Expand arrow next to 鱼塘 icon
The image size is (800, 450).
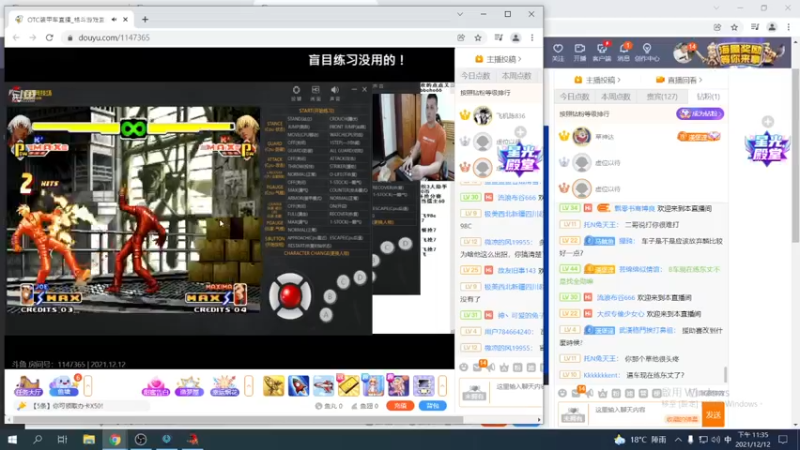click(87, 386)
